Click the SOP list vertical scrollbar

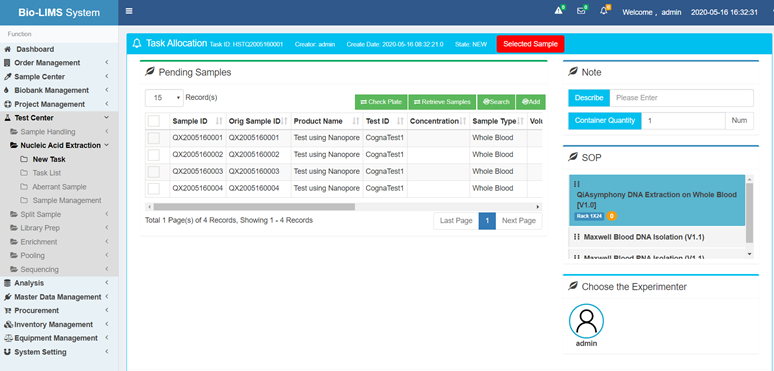[750, 213]
